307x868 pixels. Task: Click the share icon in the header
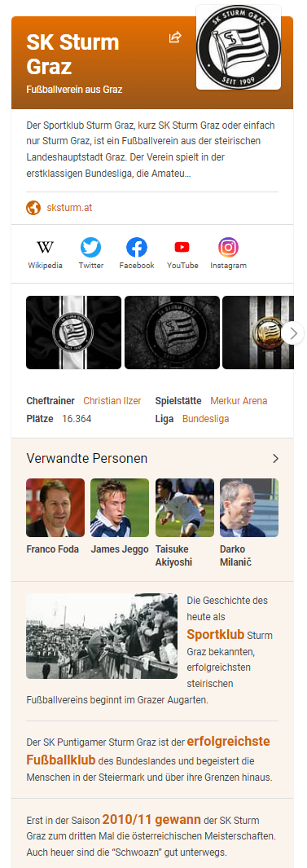[175, 37]
